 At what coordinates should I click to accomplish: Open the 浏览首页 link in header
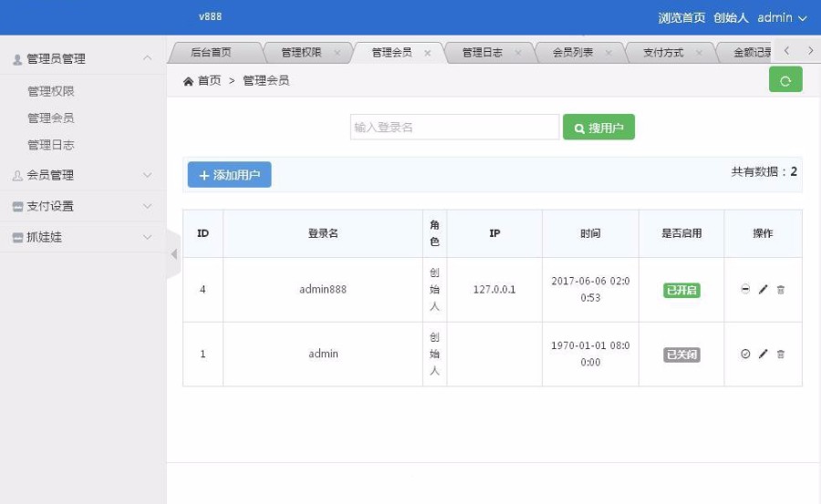681,18
